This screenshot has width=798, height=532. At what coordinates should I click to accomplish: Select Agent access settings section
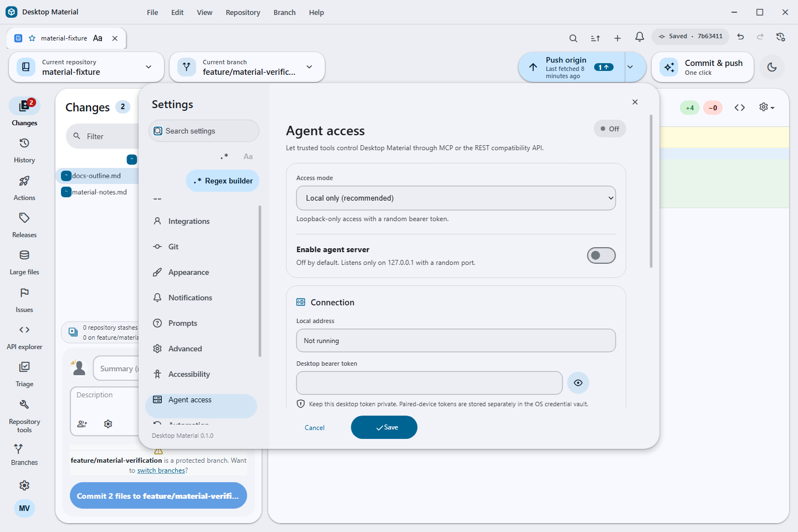tap(201, 405)
